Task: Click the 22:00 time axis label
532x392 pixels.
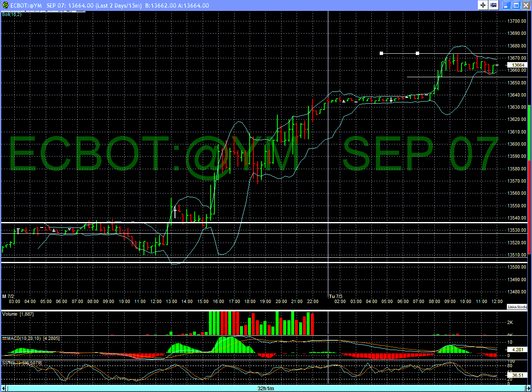Action: [312, 301]
